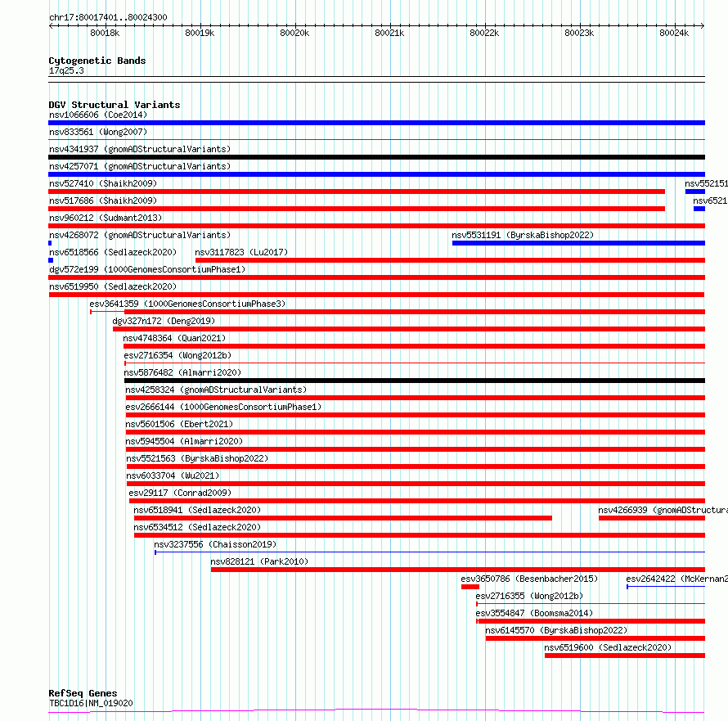Click the blue bar of nsv1066606
Image resolution: width=728 pixels, height=721 pixels.
[376, 123]
